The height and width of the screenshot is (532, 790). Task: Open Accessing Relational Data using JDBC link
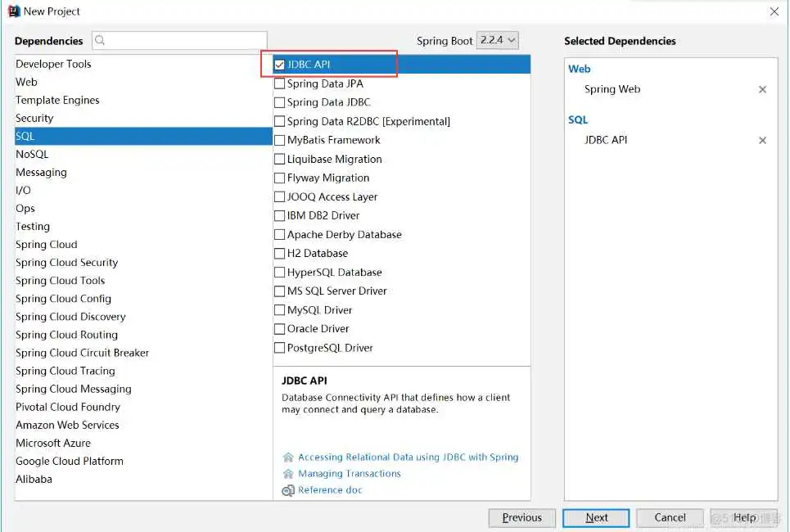pos(408,458)
